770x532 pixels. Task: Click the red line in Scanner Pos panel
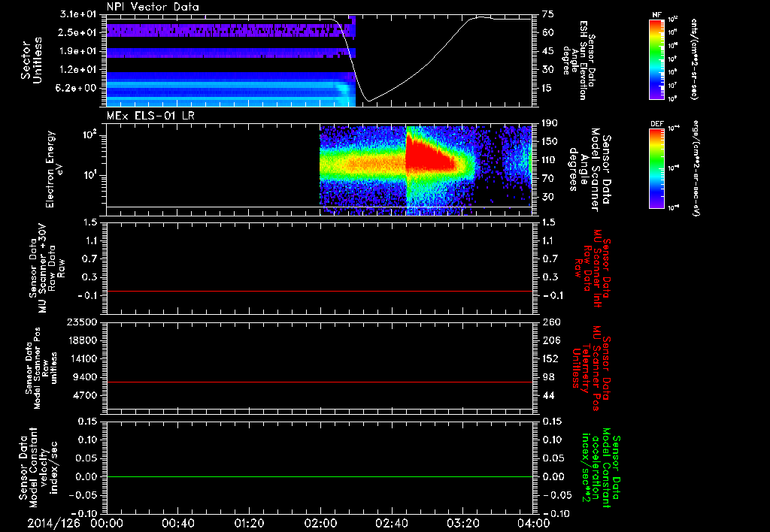coord(320,382)
